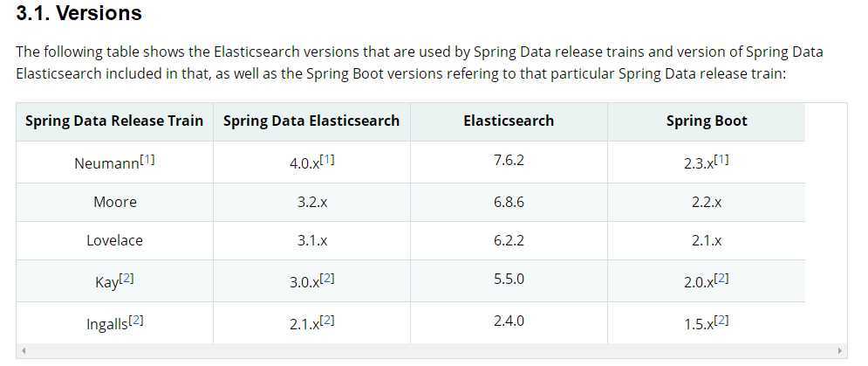The height and width of the screenshot is (366, 868).
Task: Click the Spring Boot column header
Action: (707, 121)
